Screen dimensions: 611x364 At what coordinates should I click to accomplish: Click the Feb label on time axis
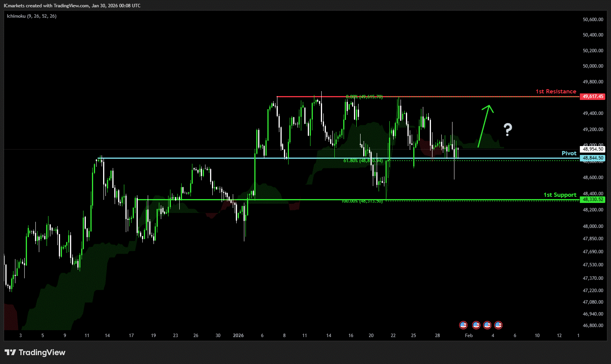point(469,336)
